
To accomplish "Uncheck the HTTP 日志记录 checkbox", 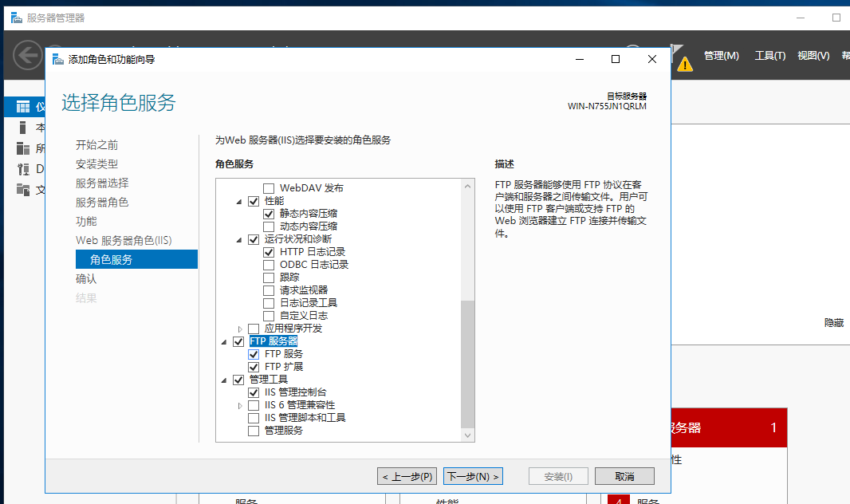I will 269,252.
